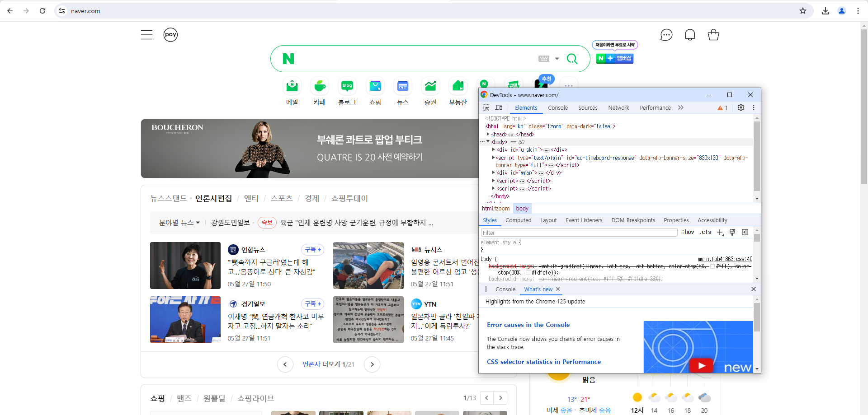Open DevTools settings gear icon
The height and width of the screenshot is (415, 868).
(741, 107)
